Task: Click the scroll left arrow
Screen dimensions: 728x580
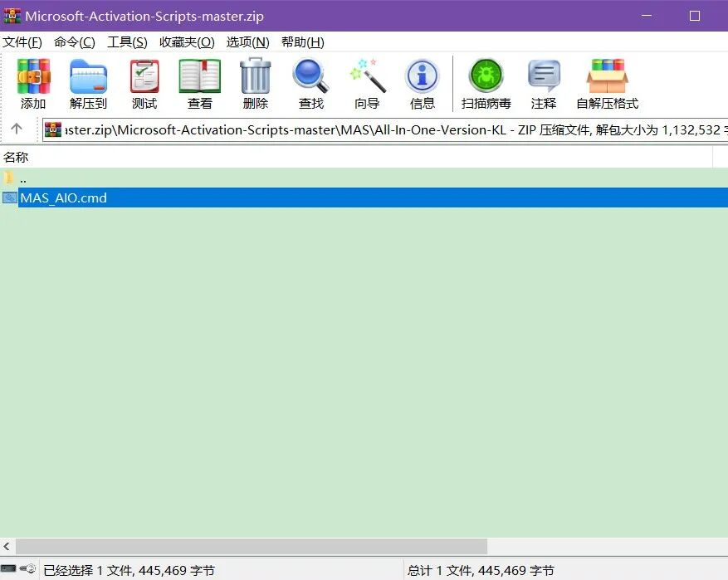Action: [7, 546]
